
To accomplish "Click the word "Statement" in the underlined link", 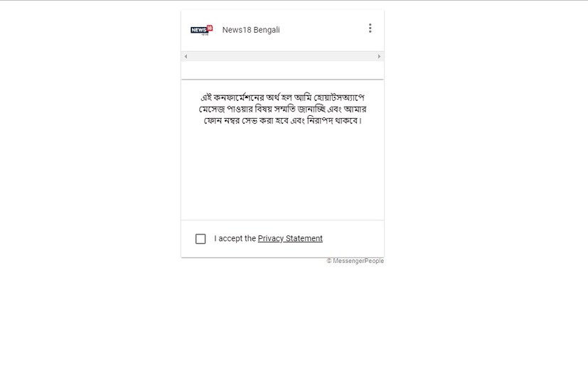I will coord(304,239).
